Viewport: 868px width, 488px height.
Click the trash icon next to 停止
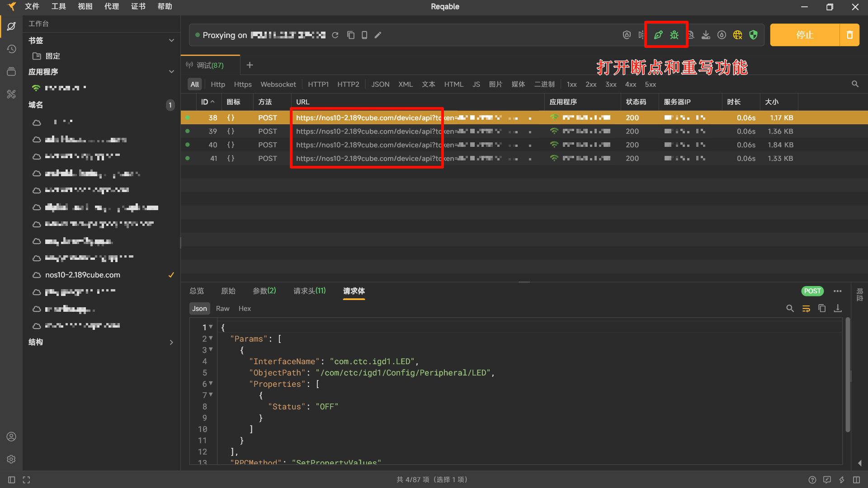click(849, 35)
